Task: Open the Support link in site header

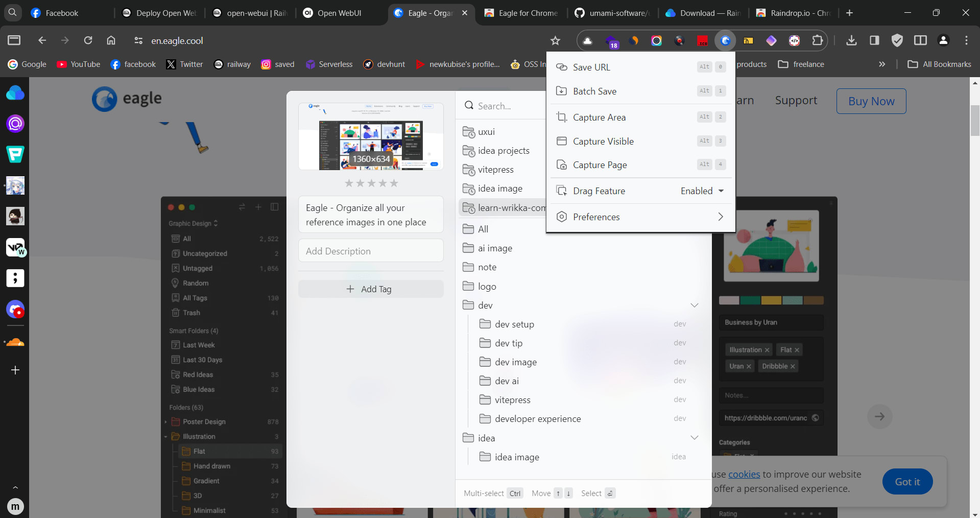Action: [x=796, y=100]
